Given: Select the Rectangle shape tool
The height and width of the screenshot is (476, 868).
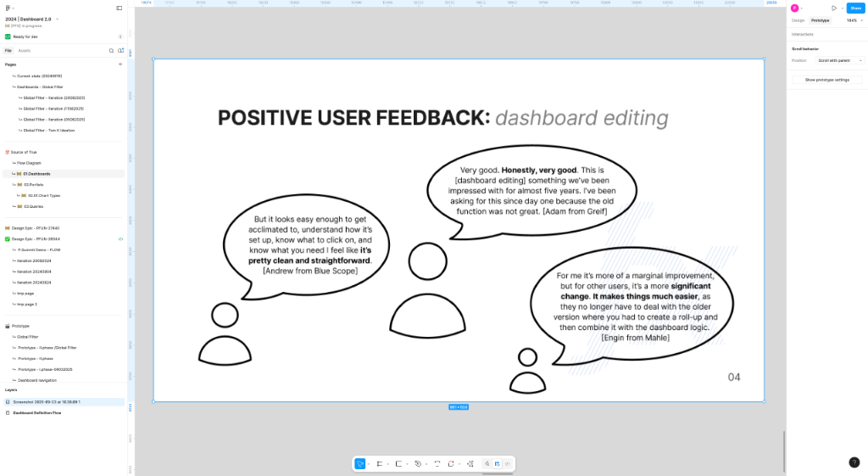Looking at the screenshot, I should point(398,464).
